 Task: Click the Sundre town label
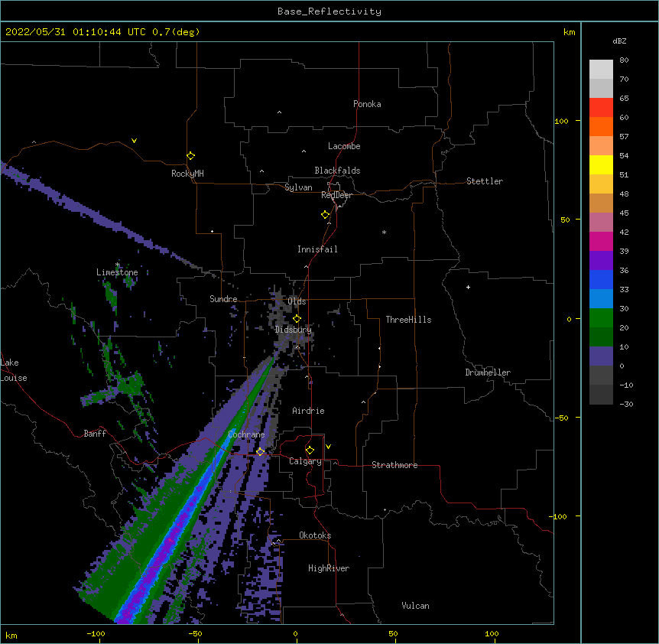223,299
